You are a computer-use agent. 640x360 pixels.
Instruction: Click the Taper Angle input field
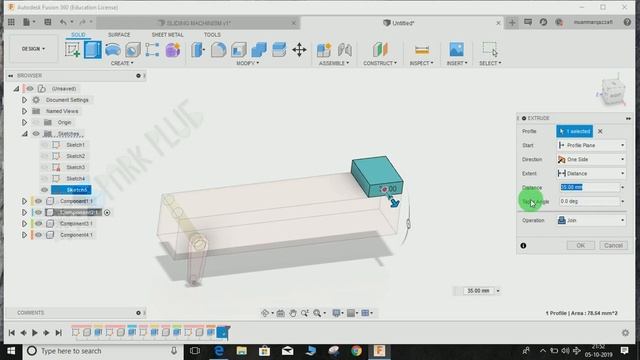589,202
